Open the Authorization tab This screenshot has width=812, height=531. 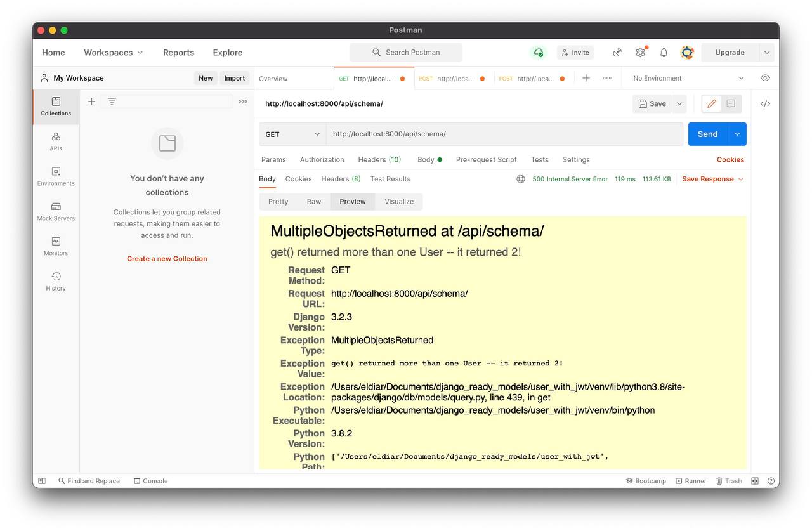(x=322, y=160)
